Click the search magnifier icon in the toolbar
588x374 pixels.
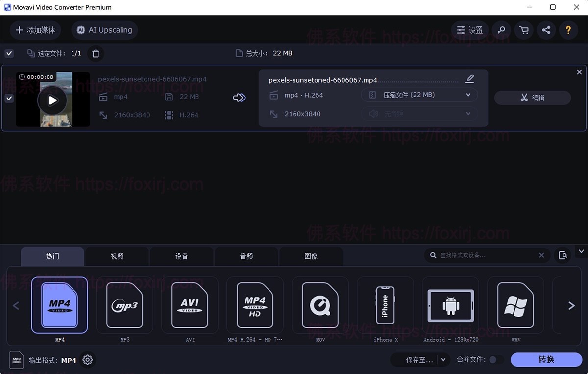tap(501, 30)
